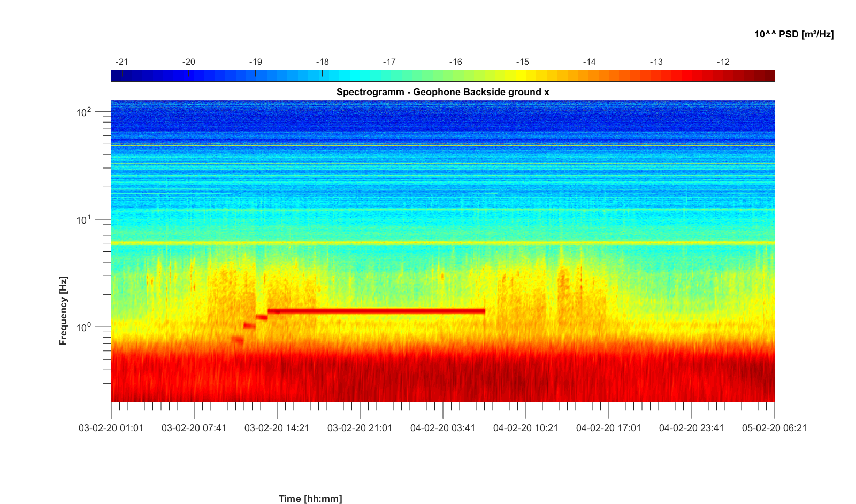Screen dimensions: 856x504
Task: Click the lowest short red step segment
Action: point(238,339)
